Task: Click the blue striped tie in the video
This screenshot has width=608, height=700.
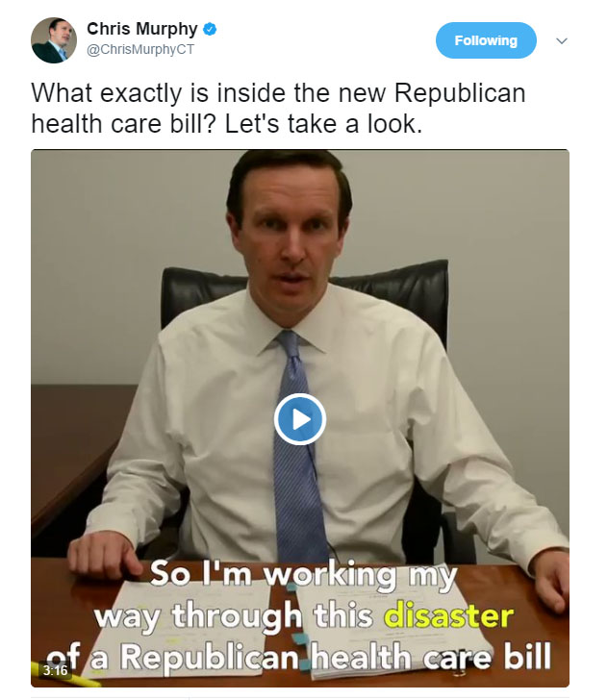Action: [x=297, y=446]
